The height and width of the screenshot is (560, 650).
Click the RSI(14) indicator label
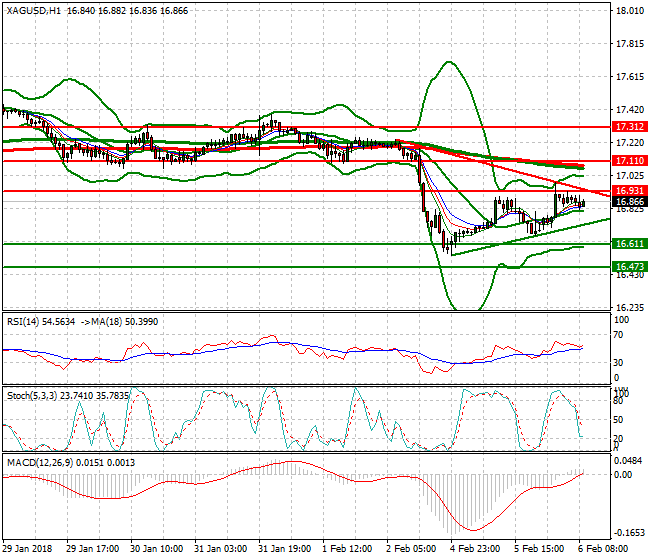(x=24, y=319)
